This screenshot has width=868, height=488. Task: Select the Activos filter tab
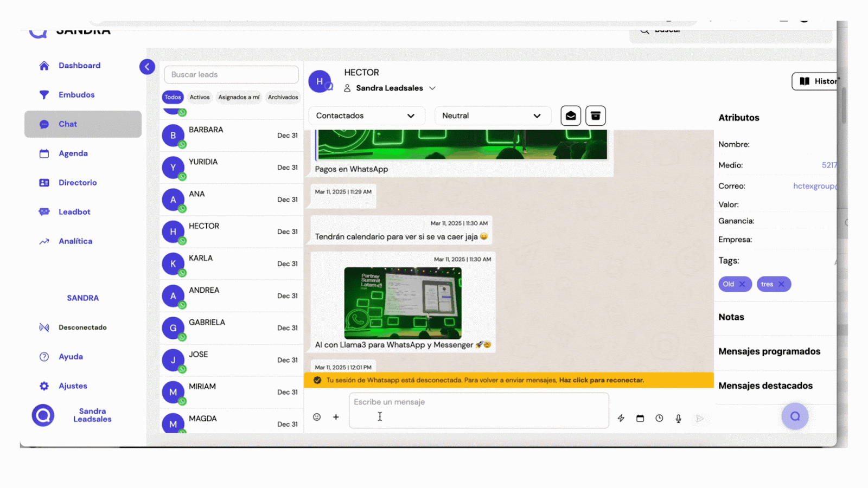[199, 98]
